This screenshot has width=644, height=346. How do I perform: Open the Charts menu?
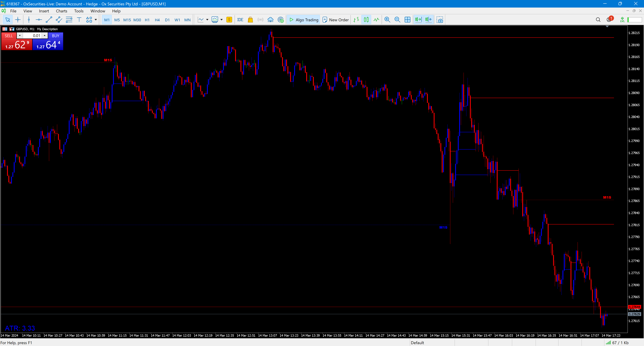62,11
